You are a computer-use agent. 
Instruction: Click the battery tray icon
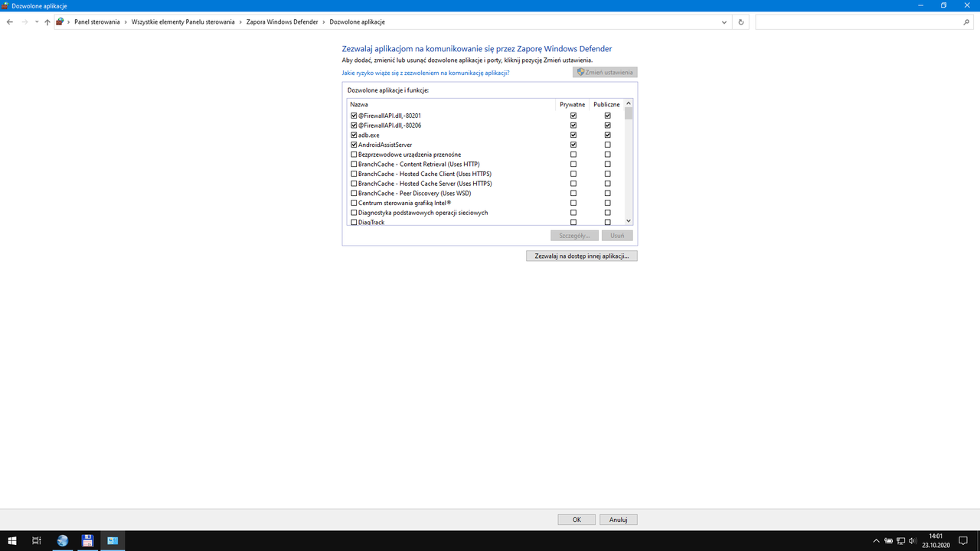point(888,541)
